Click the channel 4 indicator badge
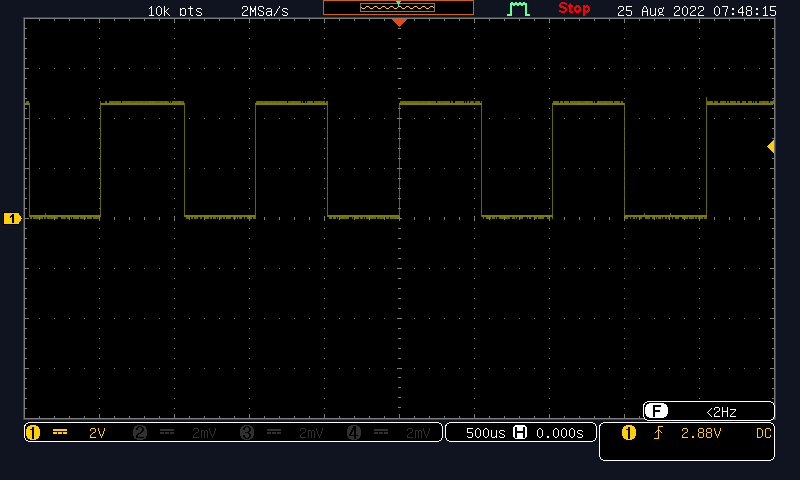 (354, 433)
